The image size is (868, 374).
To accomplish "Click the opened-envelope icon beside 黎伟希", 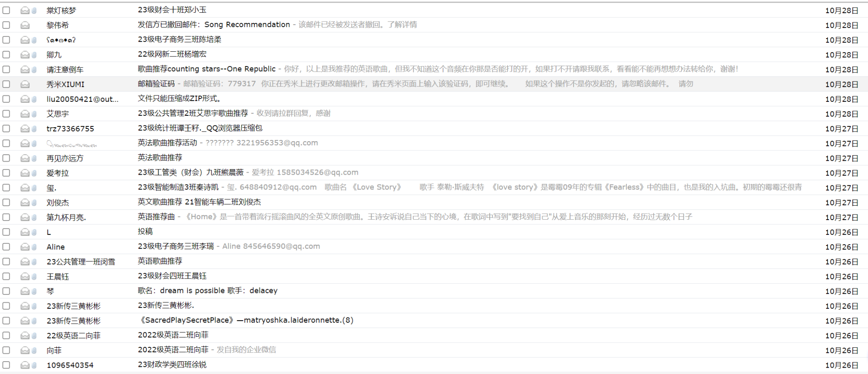I will click(x=25, y=25).
